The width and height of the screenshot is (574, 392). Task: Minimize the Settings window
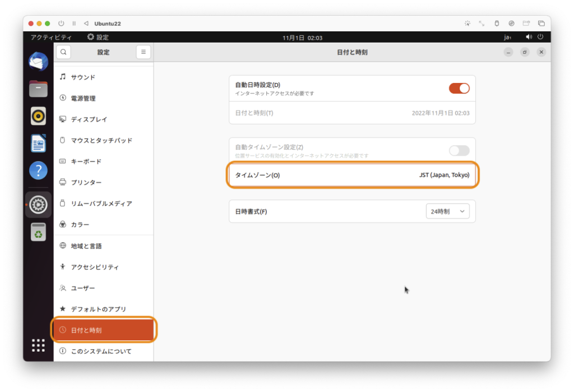508,52
